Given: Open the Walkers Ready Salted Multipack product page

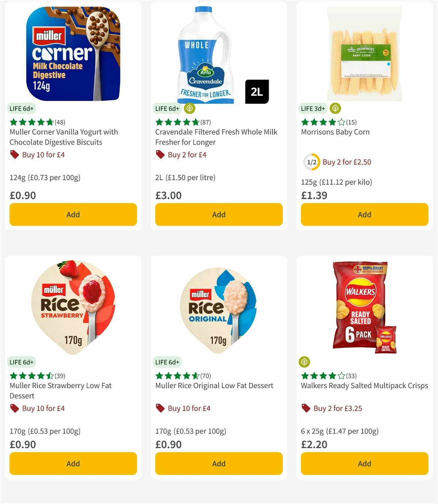Looking at the screenshot, I should [x=364, y=385].
